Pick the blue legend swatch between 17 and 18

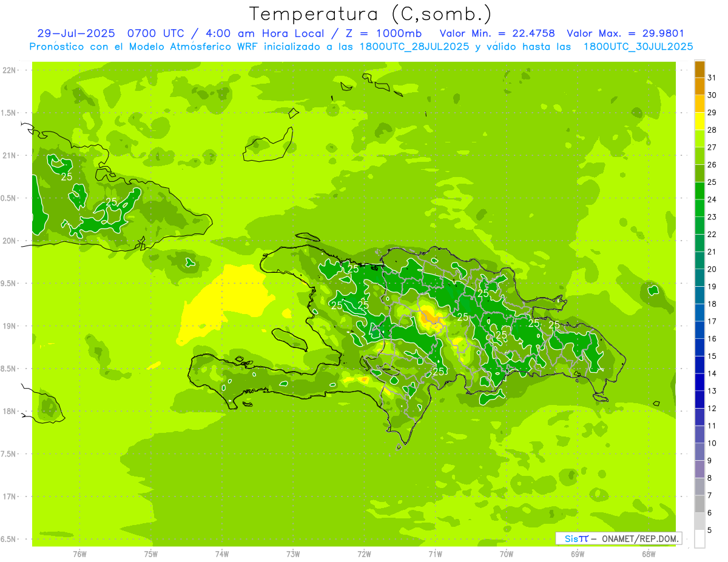click(699, 313)
